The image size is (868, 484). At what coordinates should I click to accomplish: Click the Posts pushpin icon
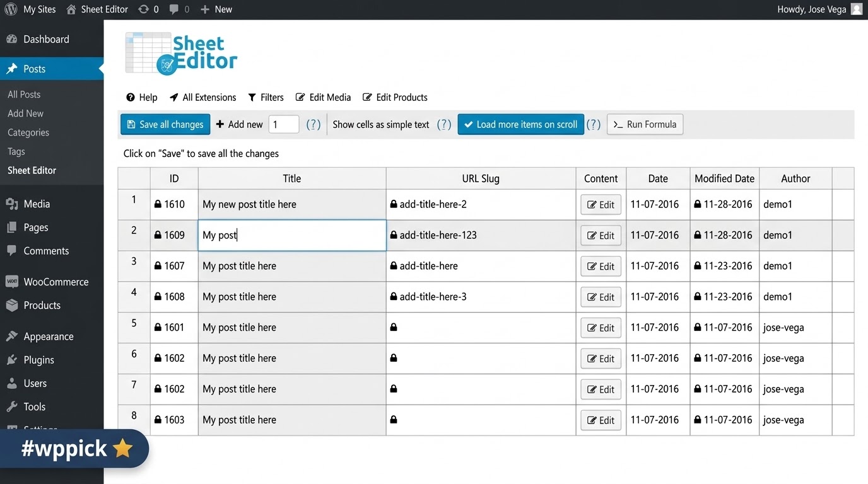pyautogui.click(x=11, y=69)
